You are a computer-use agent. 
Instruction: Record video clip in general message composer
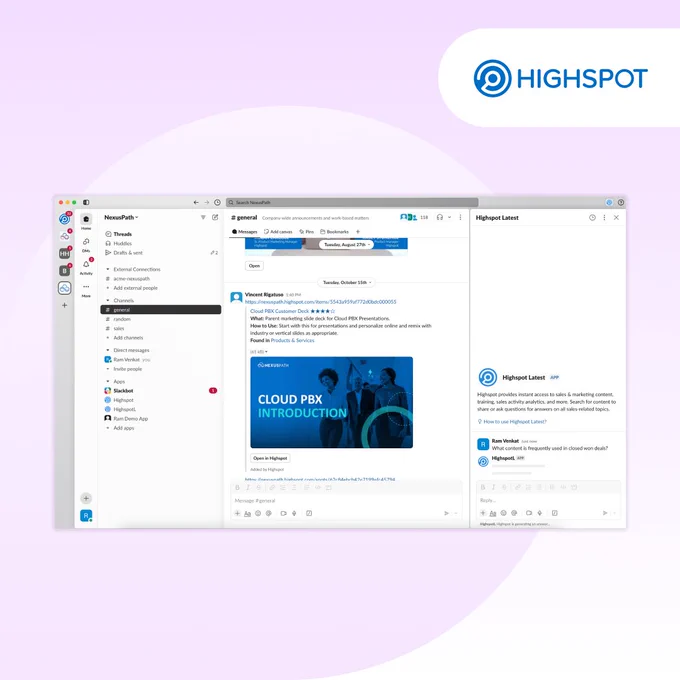284,513
